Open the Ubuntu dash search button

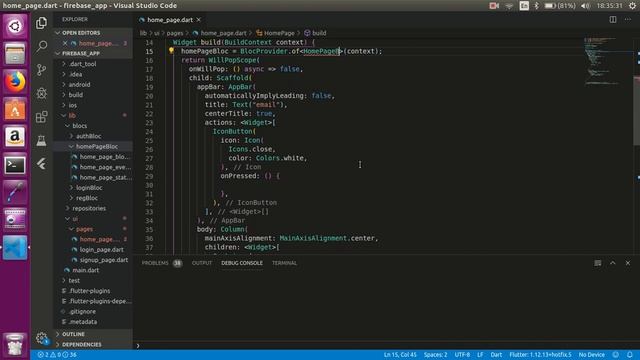(15, 26)
